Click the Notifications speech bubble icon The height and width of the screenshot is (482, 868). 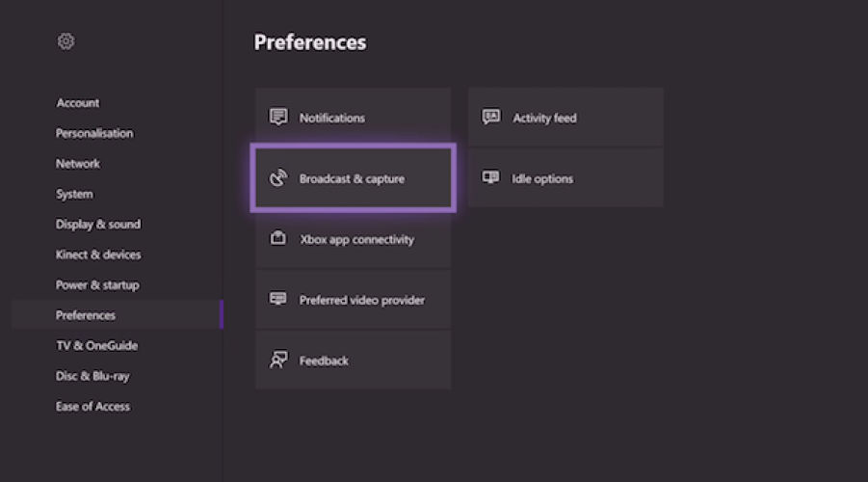click(279, 118)
